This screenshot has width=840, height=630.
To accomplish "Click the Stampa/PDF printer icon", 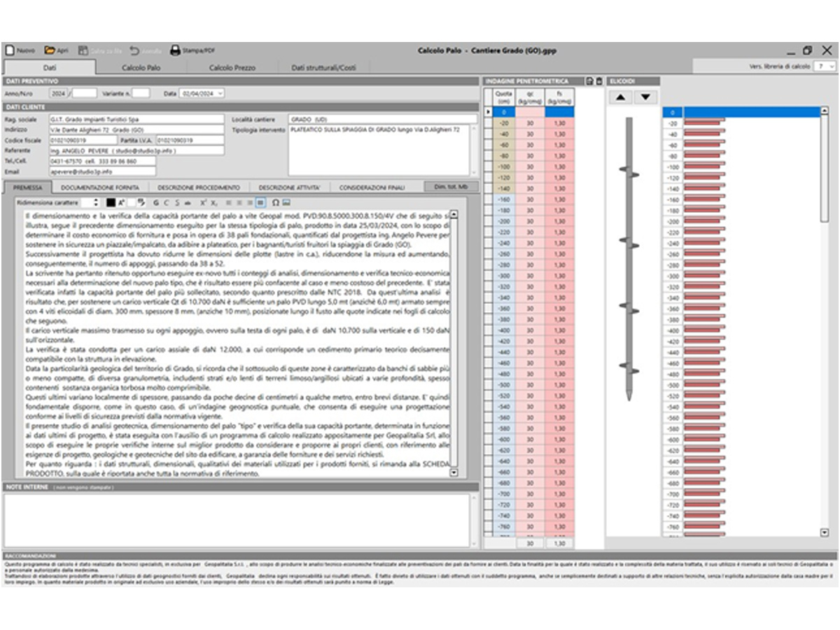I will click(176, 50).
